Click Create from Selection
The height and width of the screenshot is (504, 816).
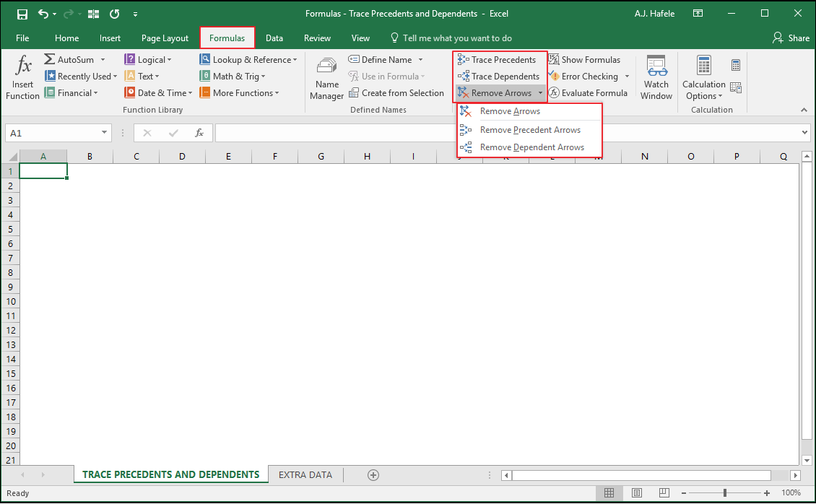[396, 92]
